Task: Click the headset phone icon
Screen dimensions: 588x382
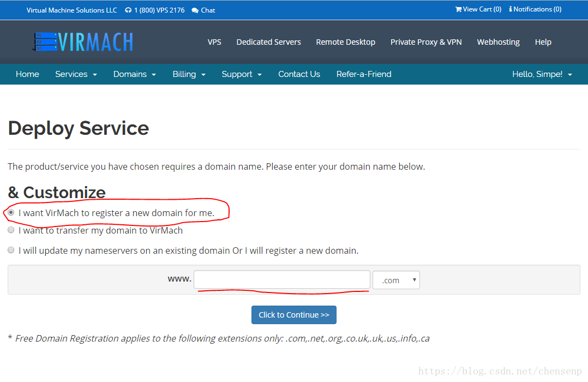Action: [x=128, y=10]
